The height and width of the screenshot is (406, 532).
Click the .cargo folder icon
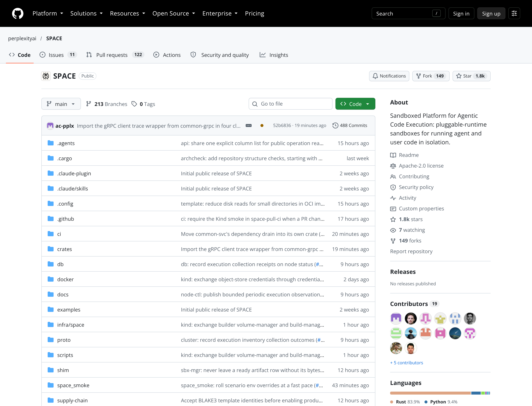51,158
